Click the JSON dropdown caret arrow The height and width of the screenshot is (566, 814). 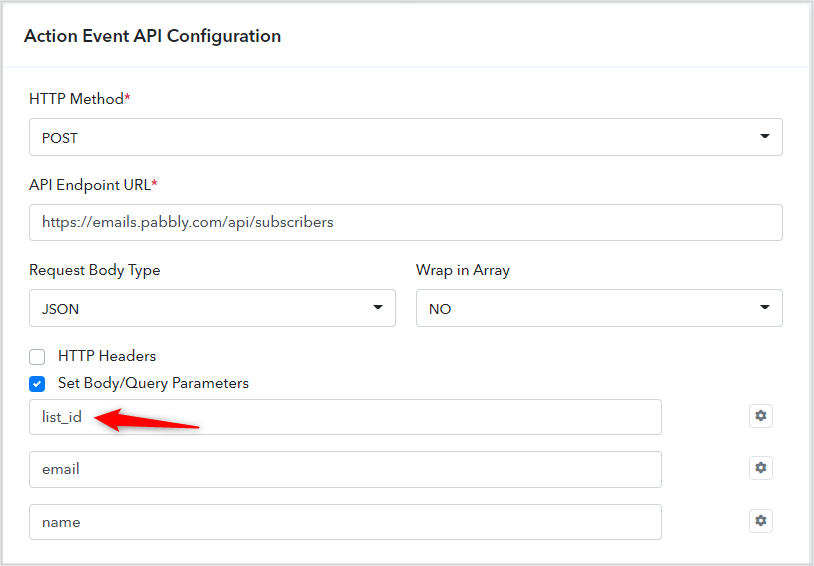click(378, 307)
